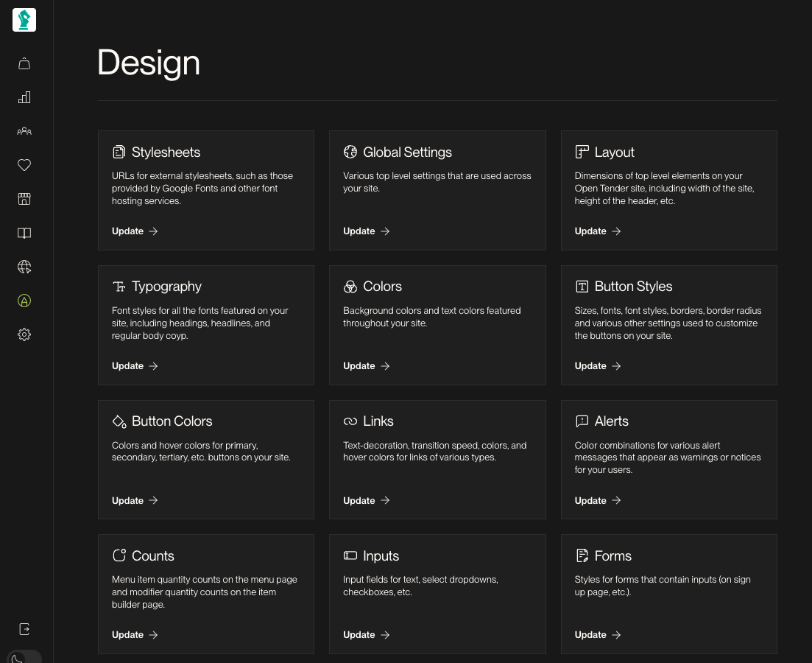
Task: Click the Inputs card title
Action: pos(381,556)
